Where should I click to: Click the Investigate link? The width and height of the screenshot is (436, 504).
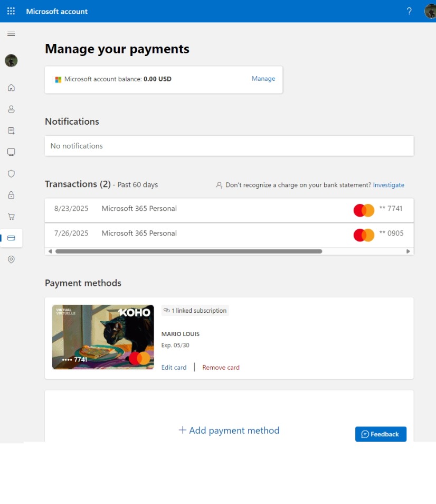[x=388, y=185]
